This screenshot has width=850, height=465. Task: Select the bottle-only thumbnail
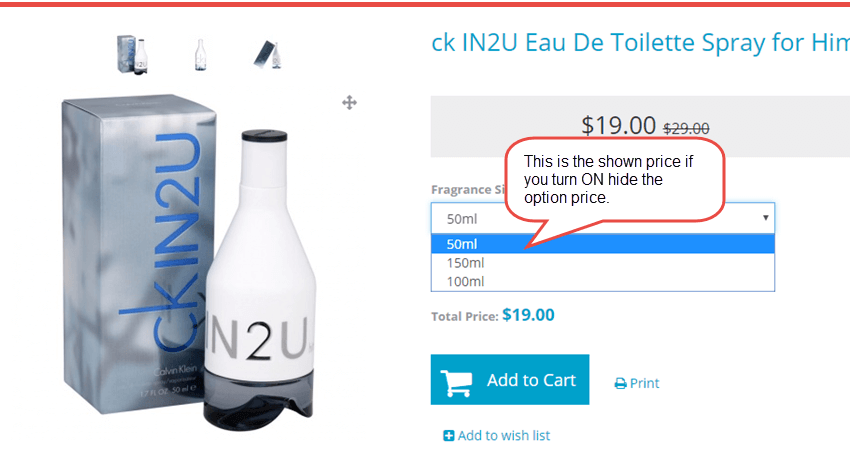[201, 54]
